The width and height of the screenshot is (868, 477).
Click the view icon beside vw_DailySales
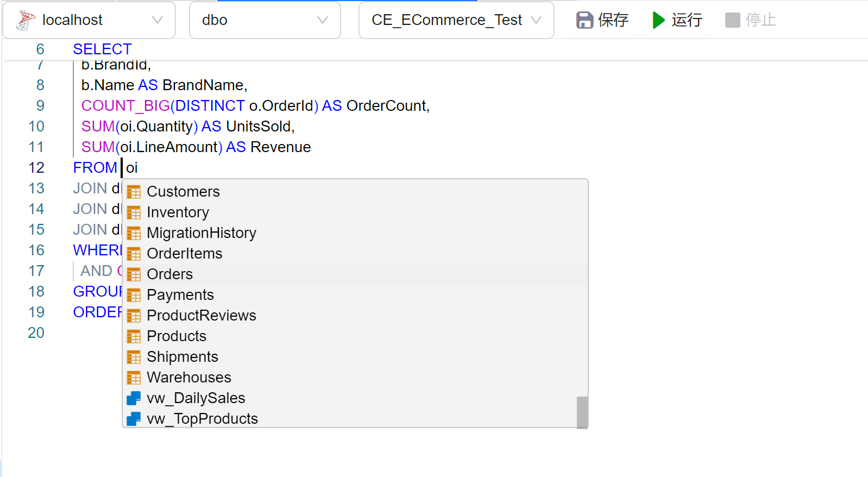134,398
